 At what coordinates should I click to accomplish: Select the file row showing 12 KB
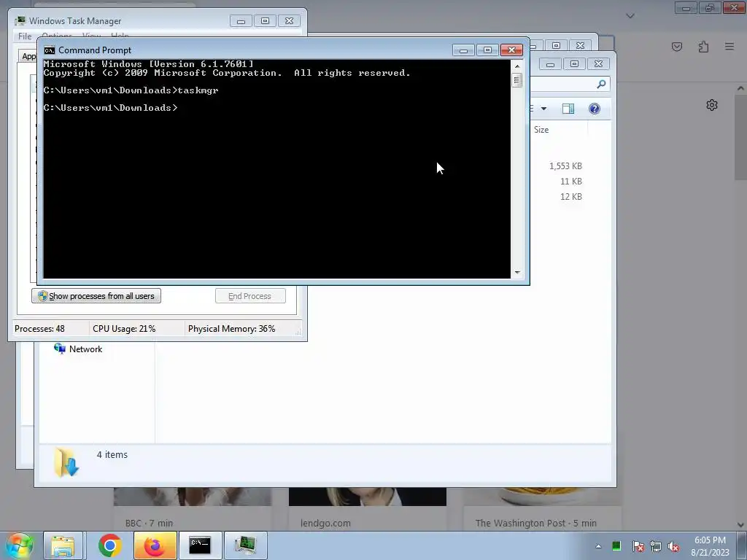point(570,197)
